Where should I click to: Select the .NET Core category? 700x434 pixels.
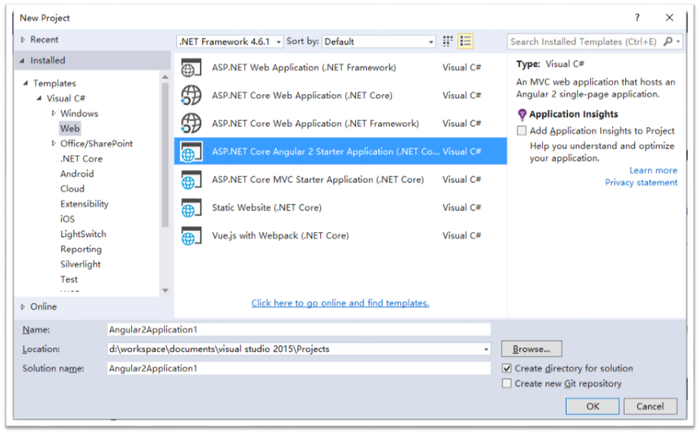[x=81, y=159]
